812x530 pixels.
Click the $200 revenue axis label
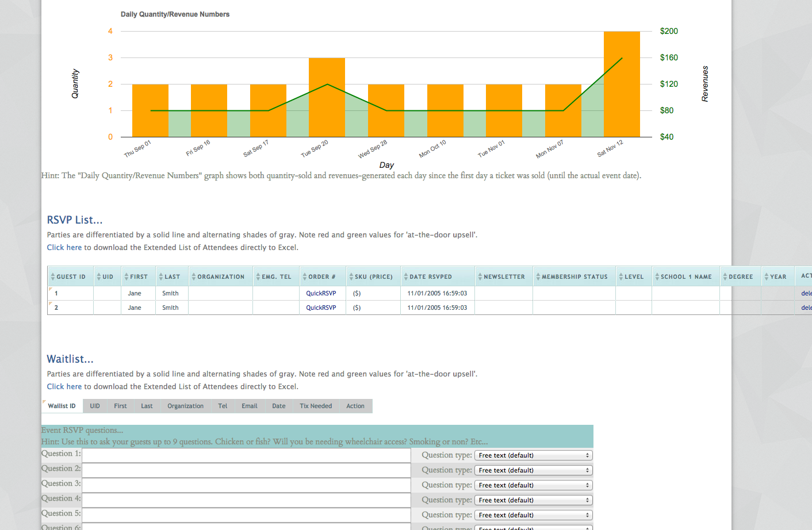tap(669, 31)
